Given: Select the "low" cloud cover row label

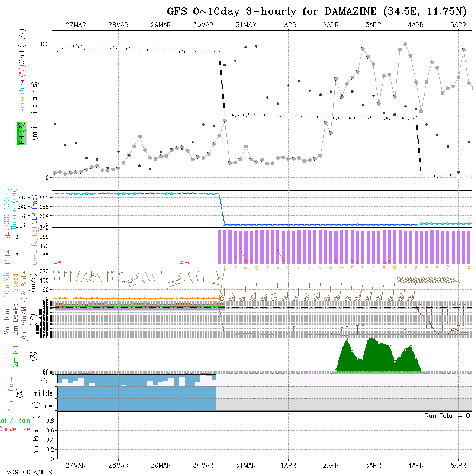Looking at the screenshot, I should 48,406.
